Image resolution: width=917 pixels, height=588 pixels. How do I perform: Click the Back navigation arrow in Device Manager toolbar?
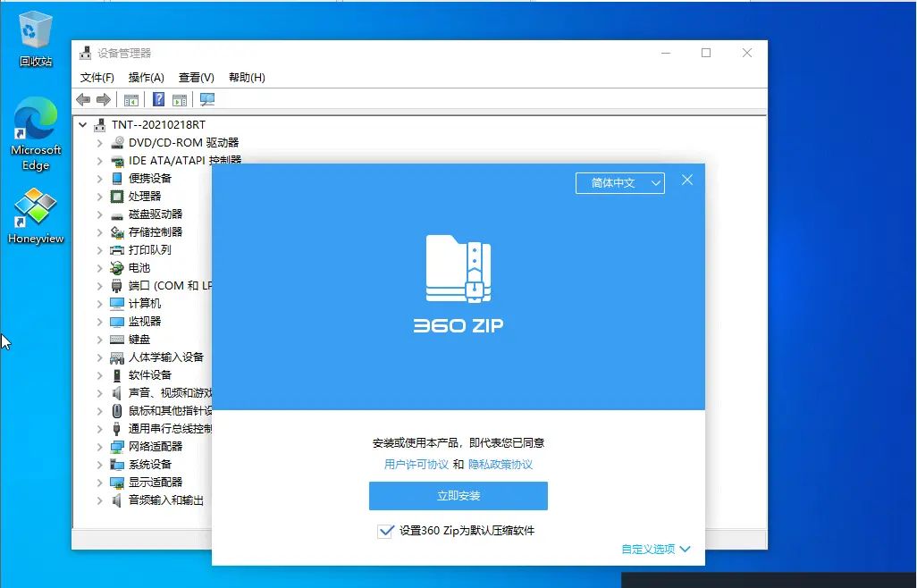(83, 99)
